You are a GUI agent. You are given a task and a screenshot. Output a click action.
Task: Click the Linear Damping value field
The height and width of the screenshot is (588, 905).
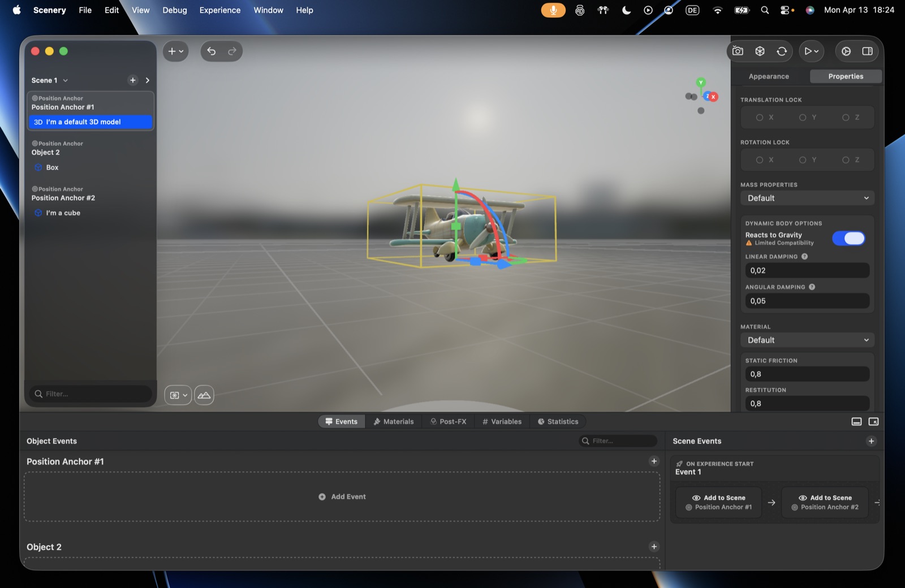807,271
